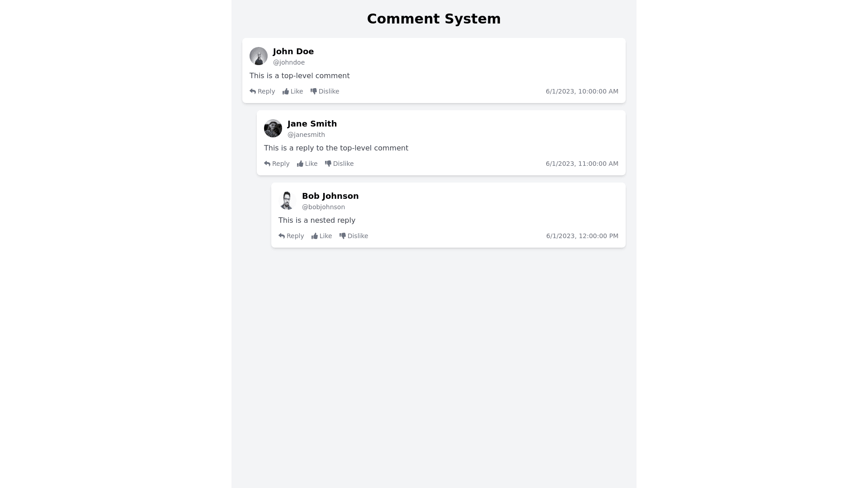Select the @janesmith username handle
This screenshot has width=868, height=488.
306,135
